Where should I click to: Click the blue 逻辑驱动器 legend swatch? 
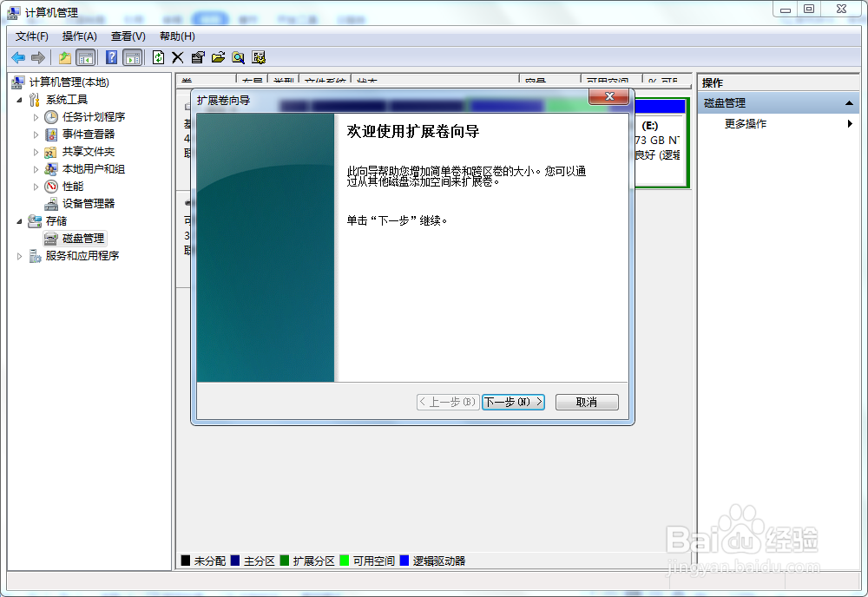[x=404, y=561]
